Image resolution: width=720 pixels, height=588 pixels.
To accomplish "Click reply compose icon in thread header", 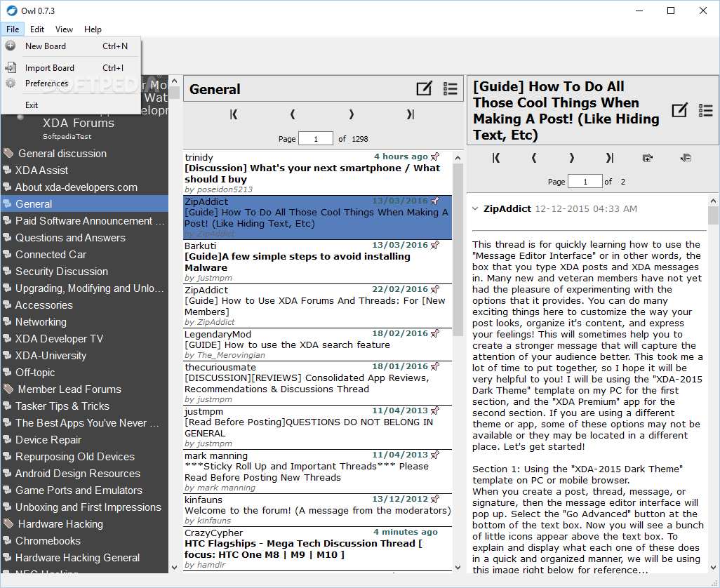I will point(679,110).
